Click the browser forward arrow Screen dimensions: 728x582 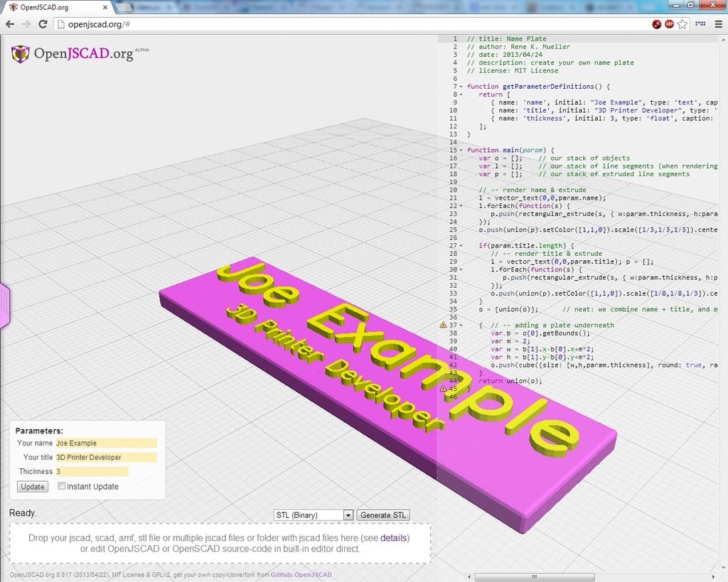[26, 24]
